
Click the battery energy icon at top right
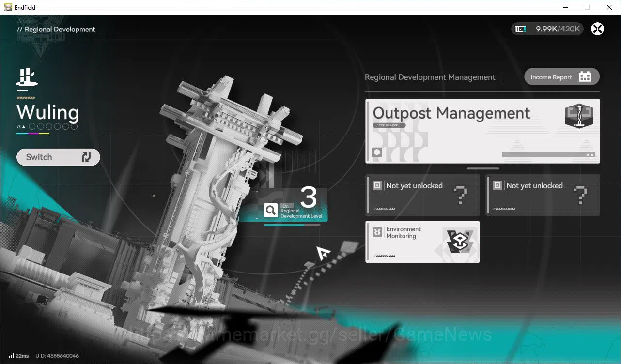point(520,29)
